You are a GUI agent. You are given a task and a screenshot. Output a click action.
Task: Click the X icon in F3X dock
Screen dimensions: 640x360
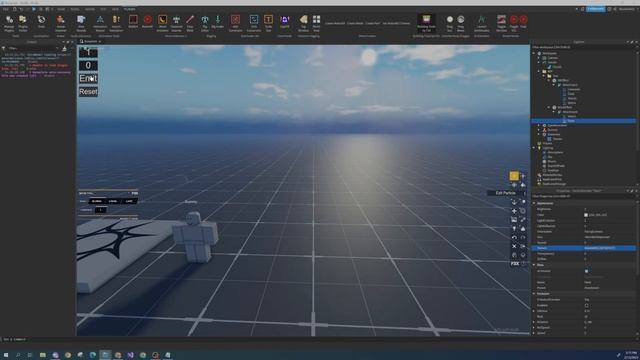(x=514, y=246)
